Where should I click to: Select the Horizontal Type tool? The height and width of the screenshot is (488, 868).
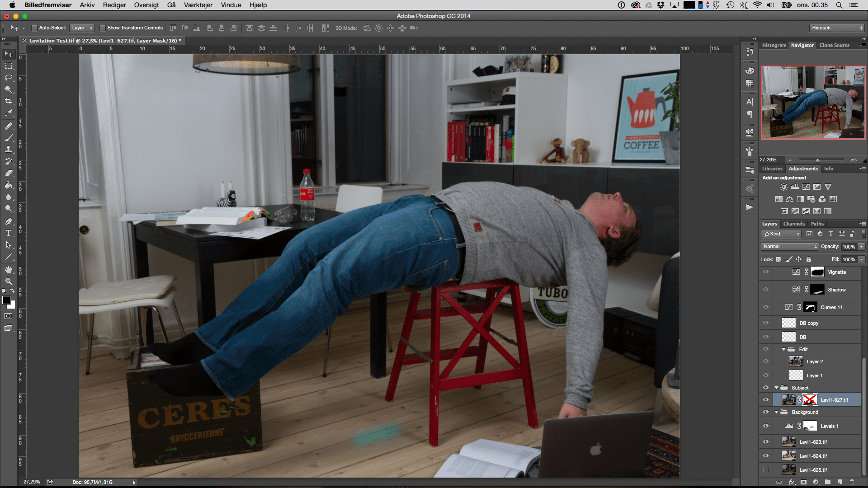coord(9,233)
